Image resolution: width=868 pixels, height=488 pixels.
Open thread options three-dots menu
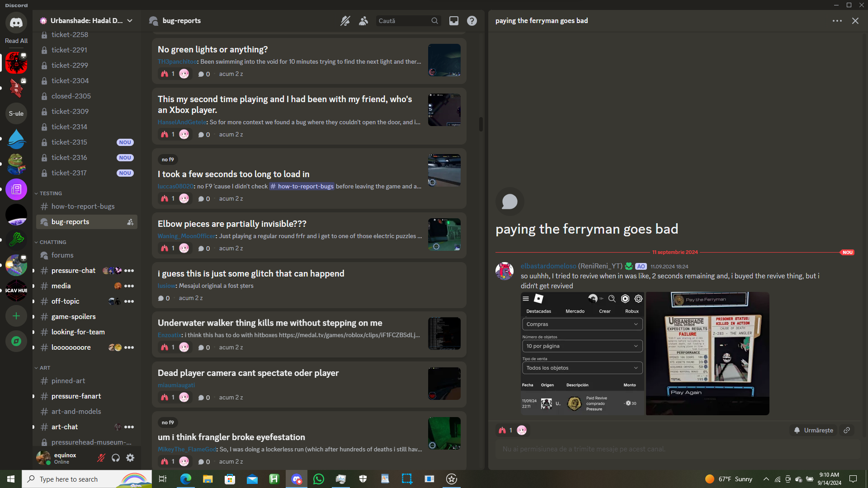837,21
